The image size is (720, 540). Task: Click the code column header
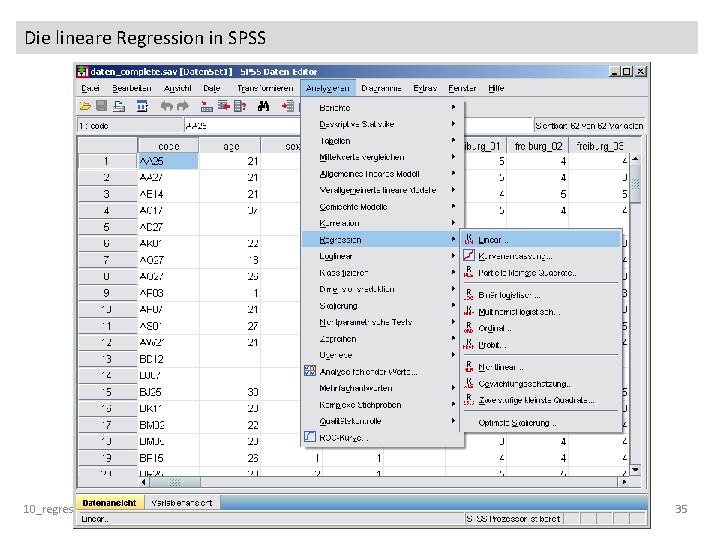(169, 146)
